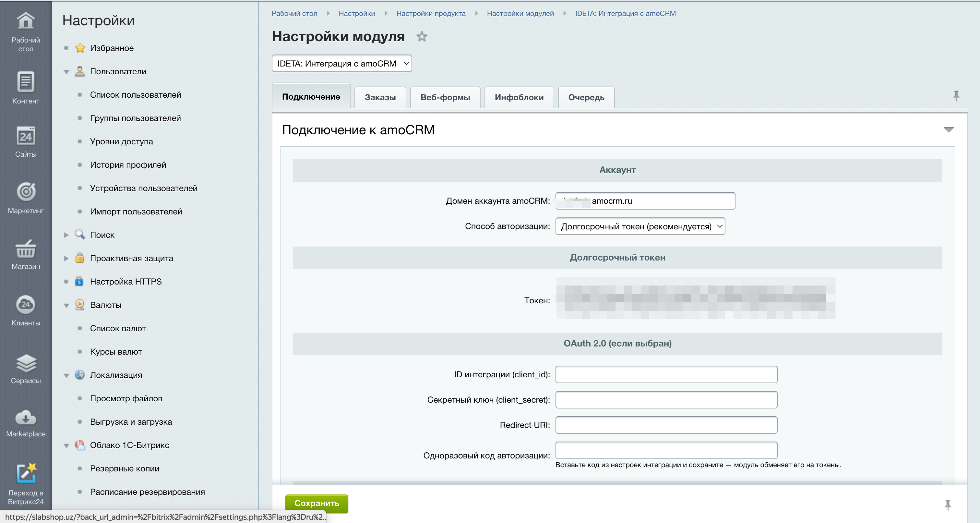980x523 pixels.
Task: Click the Проактивная защита lock icon
Action: (x=80, y=258)
